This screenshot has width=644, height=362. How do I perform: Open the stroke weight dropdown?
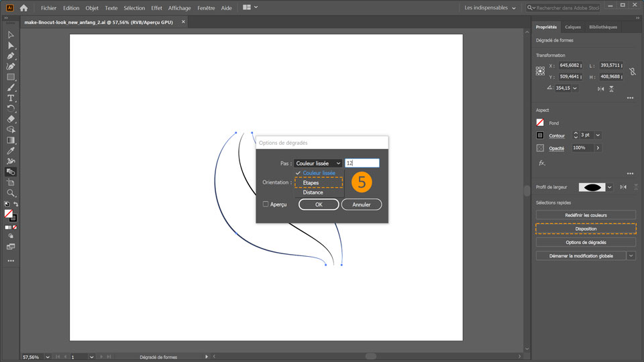pyautogui.click(x=598, y=135)
